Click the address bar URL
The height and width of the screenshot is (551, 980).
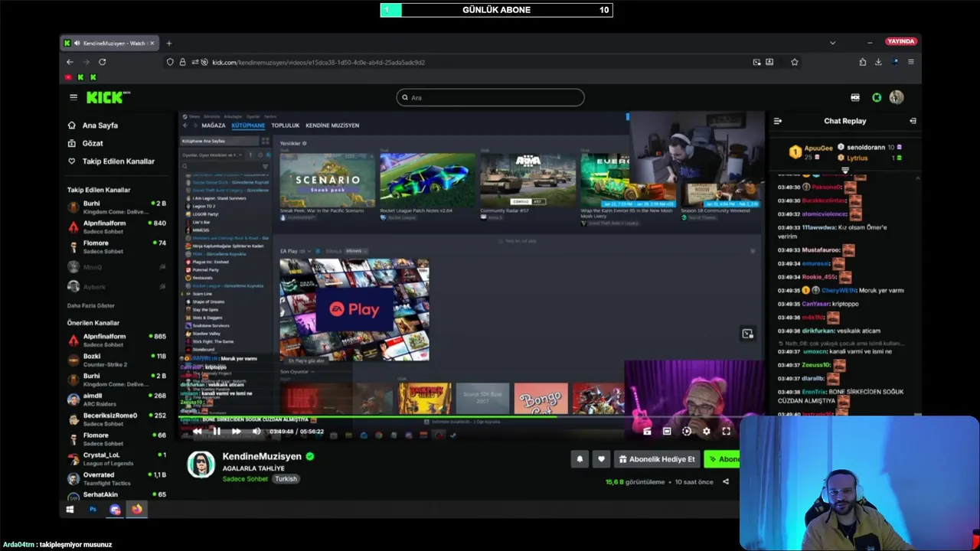pyautogui.click(x=318, y=62)
